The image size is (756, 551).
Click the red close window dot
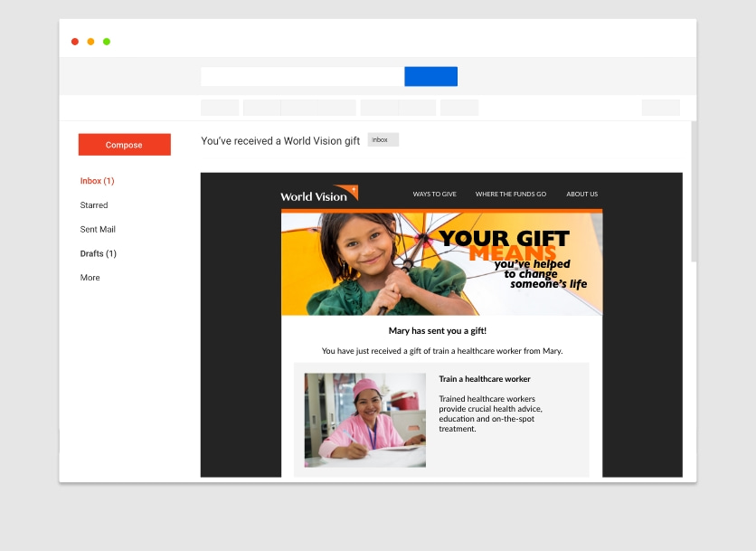pyautogui.click(x=75, y=42)
